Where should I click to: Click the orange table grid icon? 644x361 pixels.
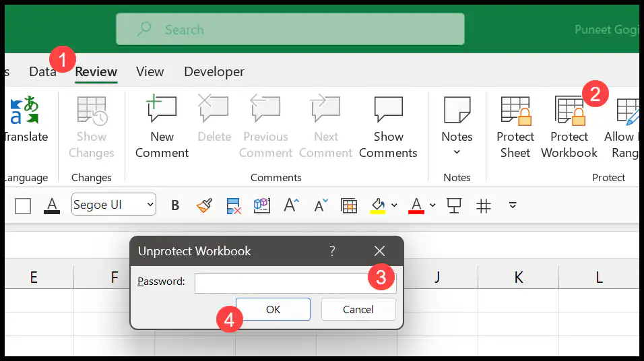[x=349, y=205]
